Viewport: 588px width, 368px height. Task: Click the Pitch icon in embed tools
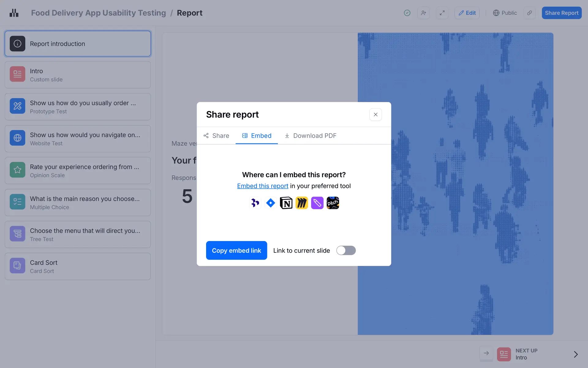point(333,203)
